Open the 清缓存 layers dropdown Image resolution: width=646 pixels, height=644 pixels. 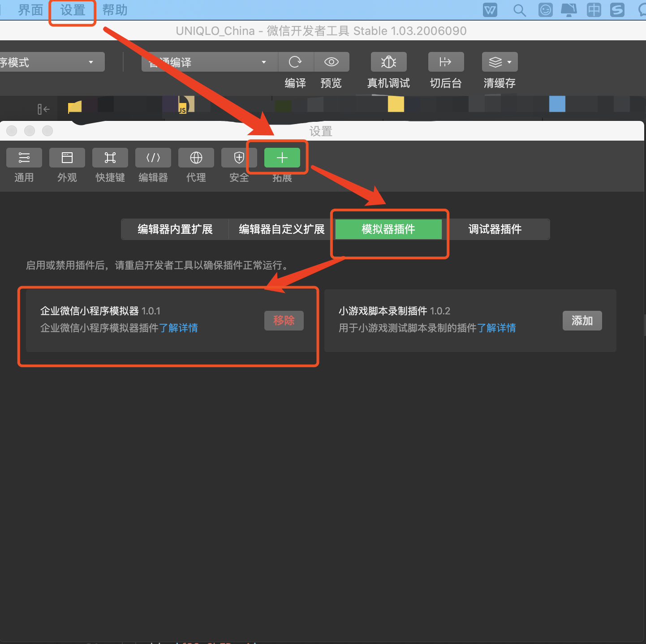coord(500,62)
